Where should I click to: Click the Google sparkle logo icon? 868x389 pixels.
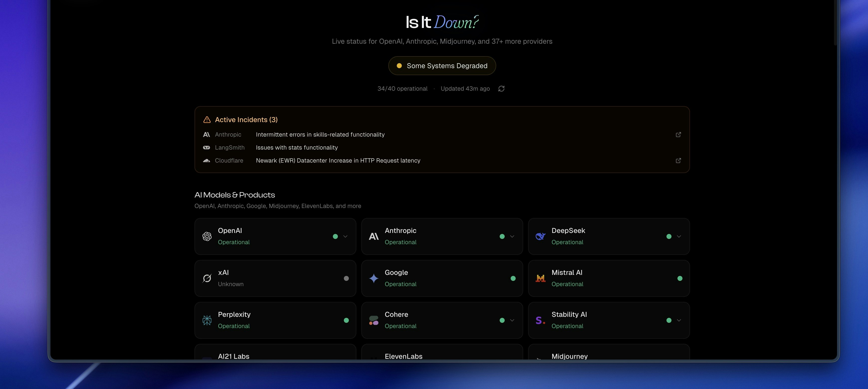coord(373,279)
